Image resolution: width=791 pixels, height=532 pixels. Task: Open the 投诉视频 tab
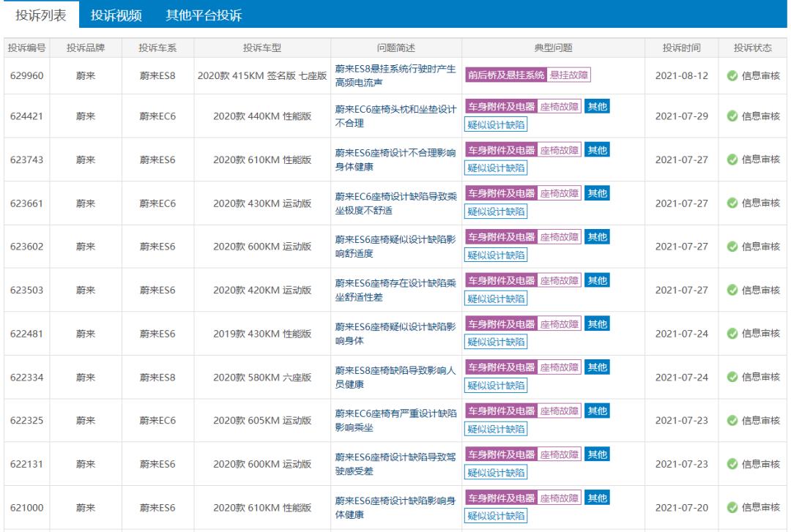click(x=116, y=15)
